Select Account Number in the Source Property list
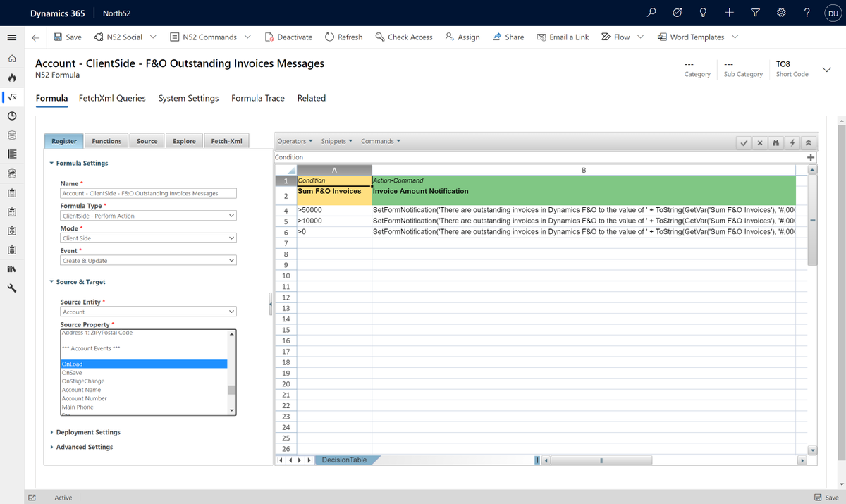This screenshot has width=846, height=504. pyautogui.click(x=144, y=398)
